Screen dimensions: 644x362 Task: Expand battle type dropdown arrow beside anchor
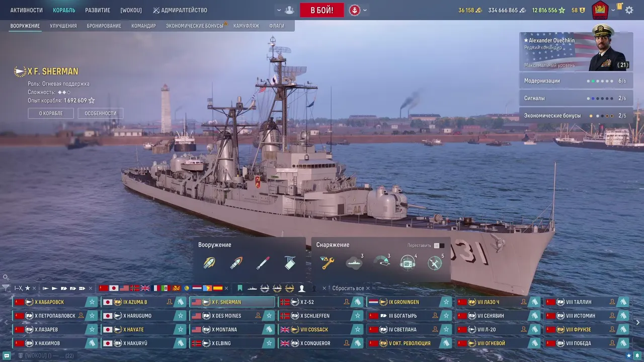click(x=365, y=10)
